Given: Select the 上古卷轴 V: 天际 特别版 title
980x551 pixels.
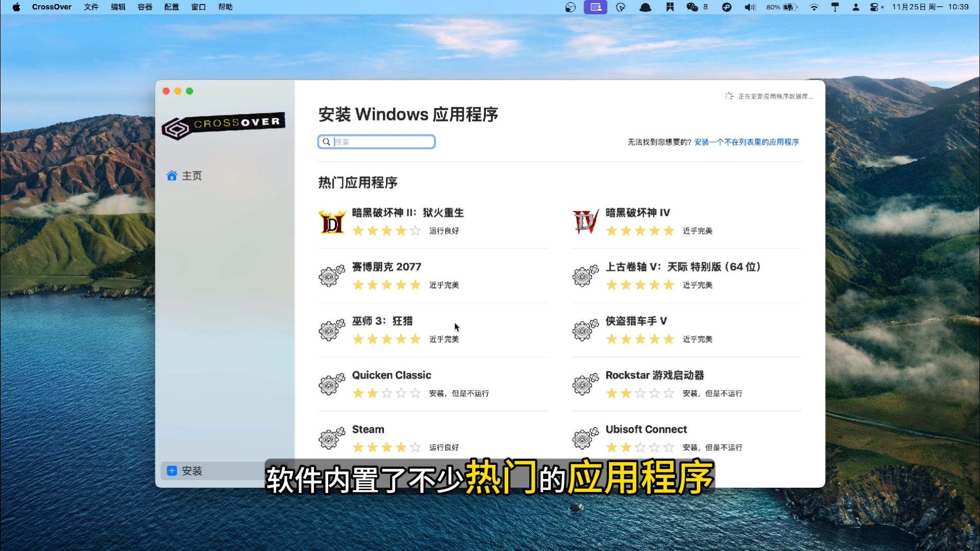Looking at the screenshot, I should tap(683, 267).
